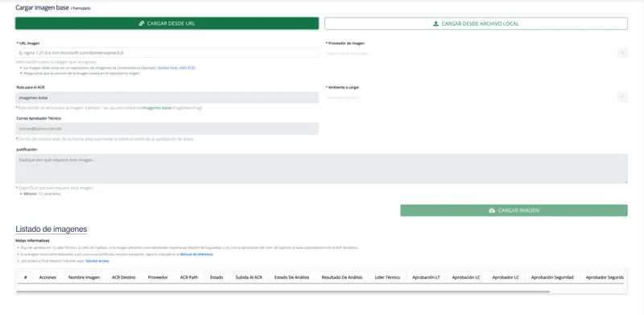Click the Subida Al ACR column header
The width and height of the screenshot is (644, 315).
pos(249,278)
